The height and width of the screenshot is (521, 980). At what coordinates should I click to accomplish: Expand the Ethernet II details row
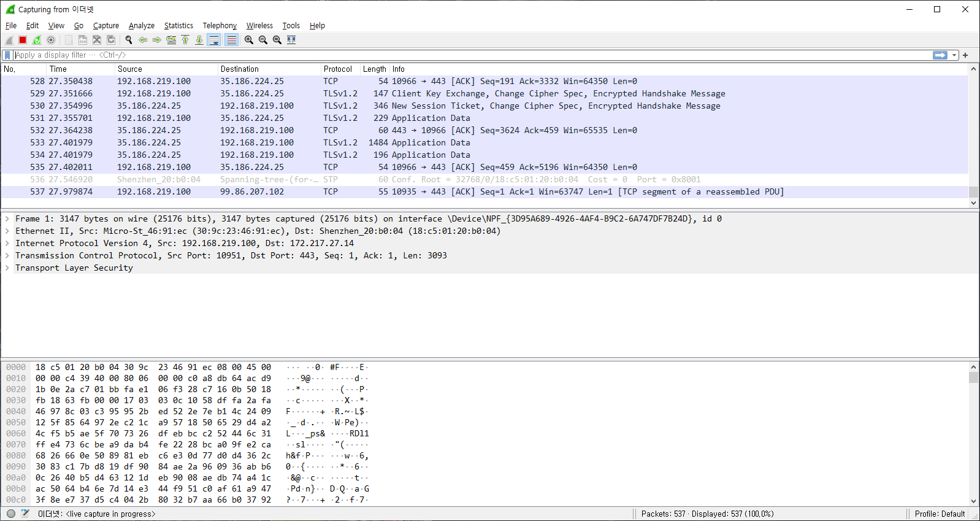7,231
